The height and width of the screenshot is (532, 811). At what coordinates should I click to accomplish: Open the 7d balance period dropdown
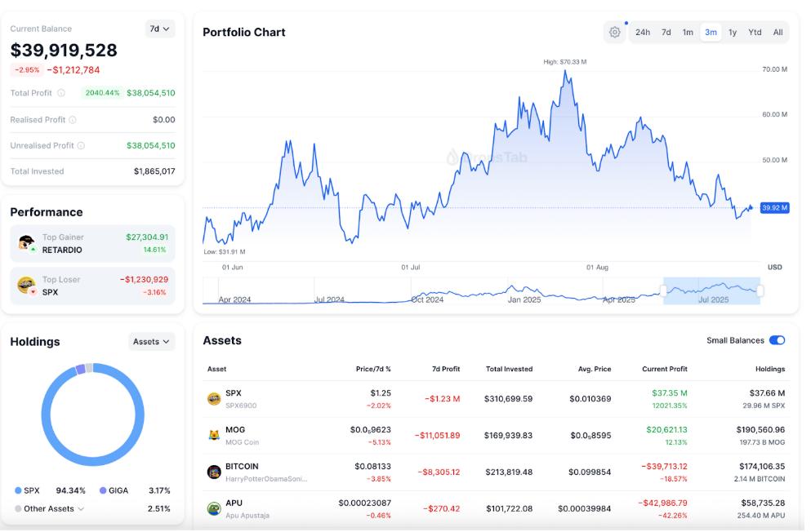[x=159, y=29]
